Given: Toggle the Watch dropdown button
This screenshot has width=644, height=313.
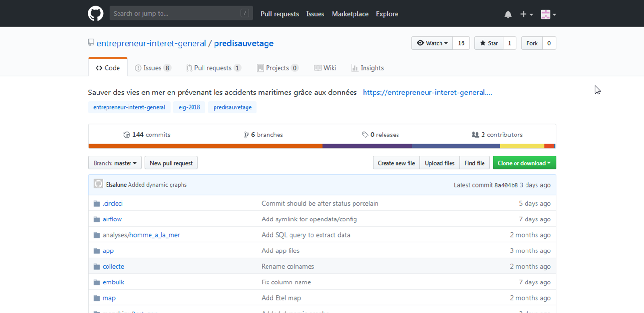Looking at the screenshot, I should tap(432, 43).
